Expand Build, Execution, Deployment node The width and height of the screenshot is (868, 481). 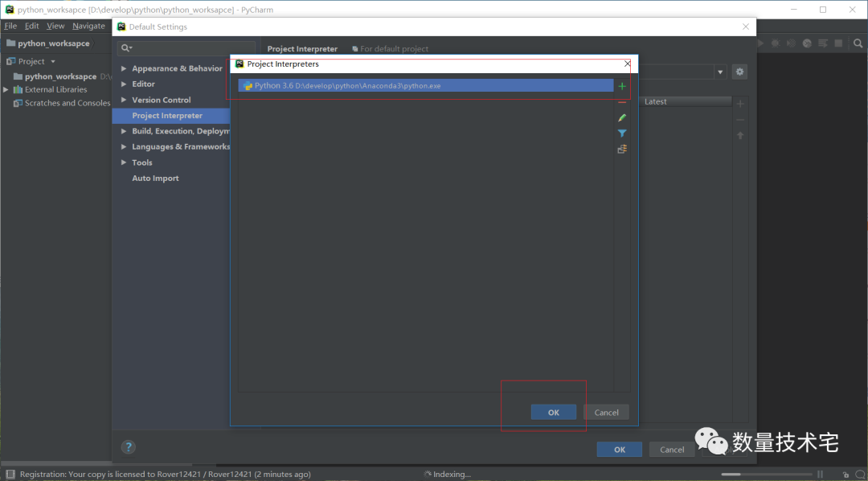coord(124,131)
